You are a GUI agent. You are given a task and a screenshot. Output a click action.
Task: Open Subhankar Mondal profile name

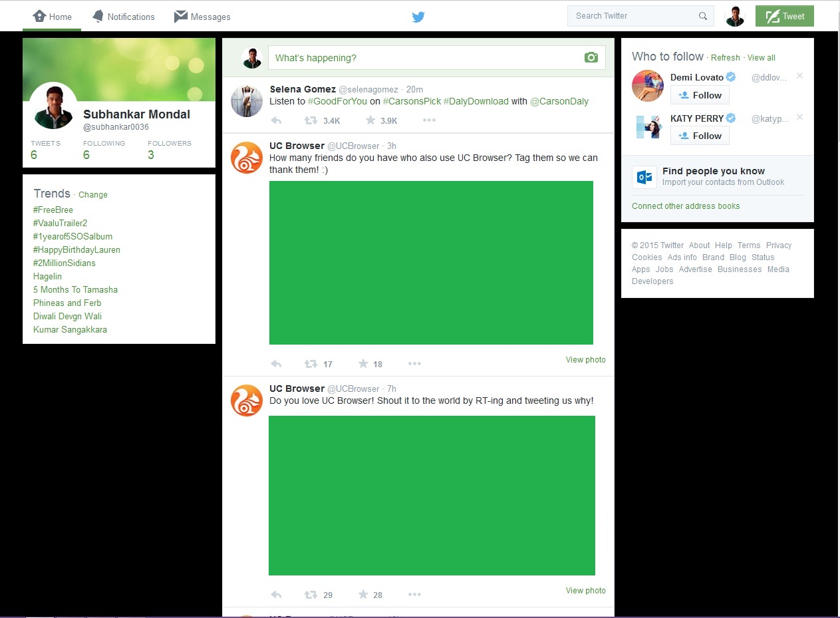pyautogui.click(x=137, y=114)
